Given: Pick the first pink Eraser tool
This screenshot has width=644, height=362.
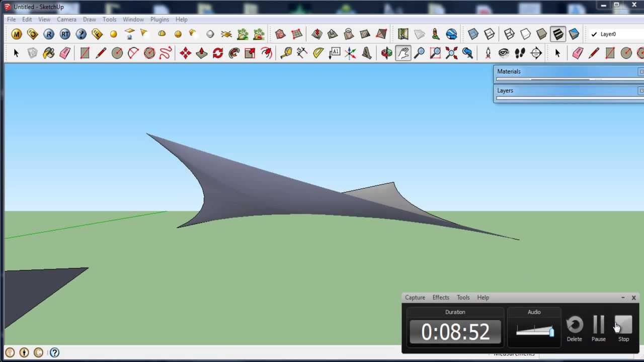Looking at the screenshot, I should pos(65,53).
